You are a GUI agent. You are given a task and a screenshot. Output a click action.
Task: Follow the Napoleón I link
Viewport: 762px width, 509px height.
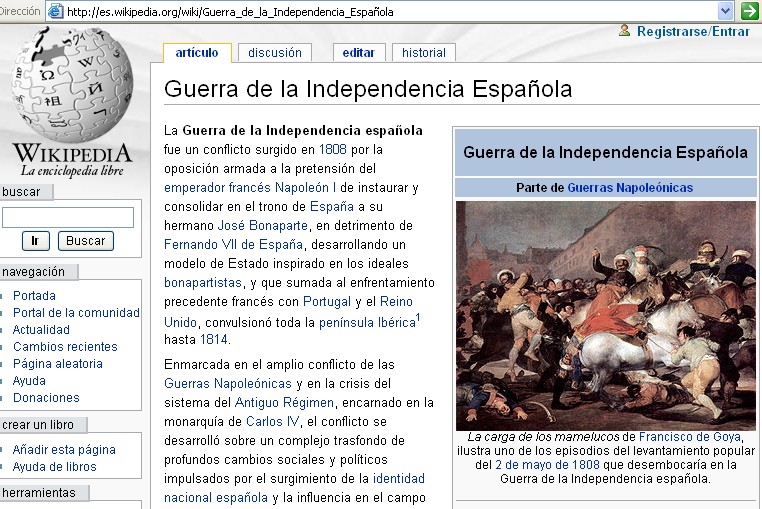[306, 188]
